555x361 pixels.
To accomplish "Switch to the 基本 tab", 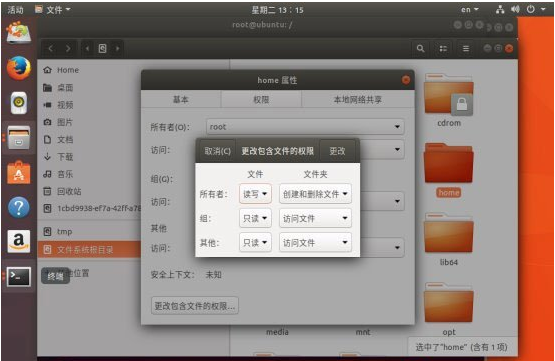I will click(x=181, y=99).
